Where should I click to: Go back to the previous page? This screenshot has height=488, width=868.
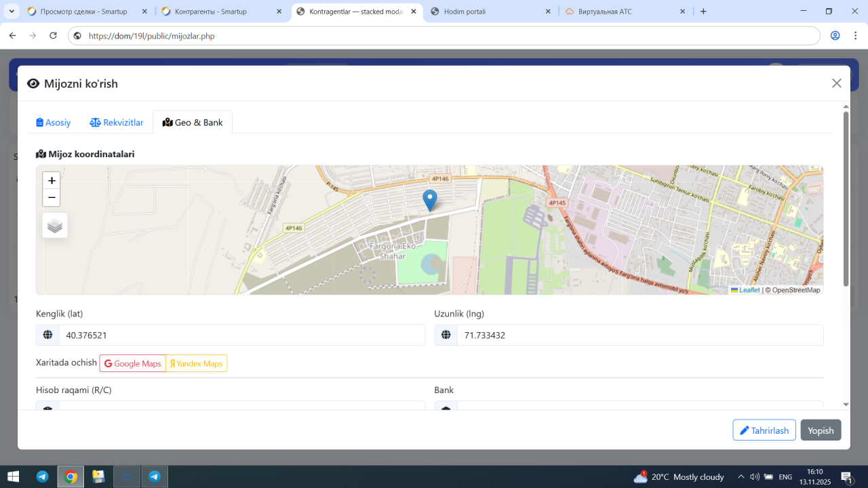coord(12,36)
